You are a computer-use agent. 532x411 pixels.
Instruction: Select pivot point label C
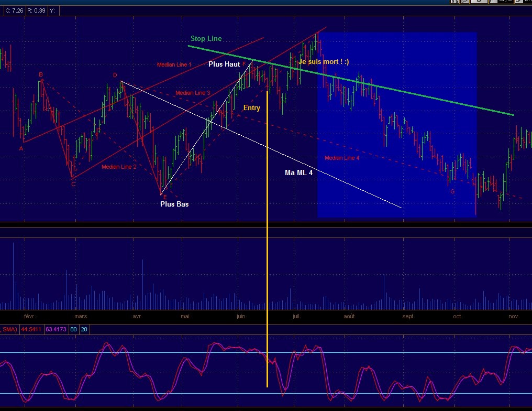(x=73, y=184)
